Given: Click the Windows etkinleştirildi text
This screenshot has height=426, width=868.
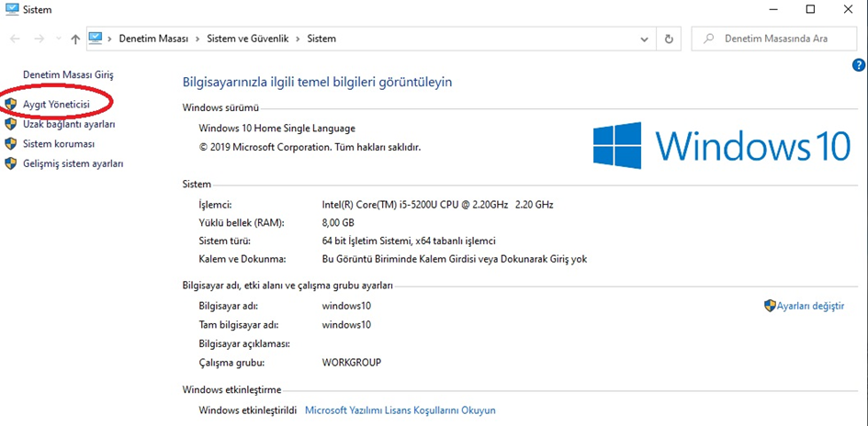Looking at the screenshot, I should pos(248,410).
